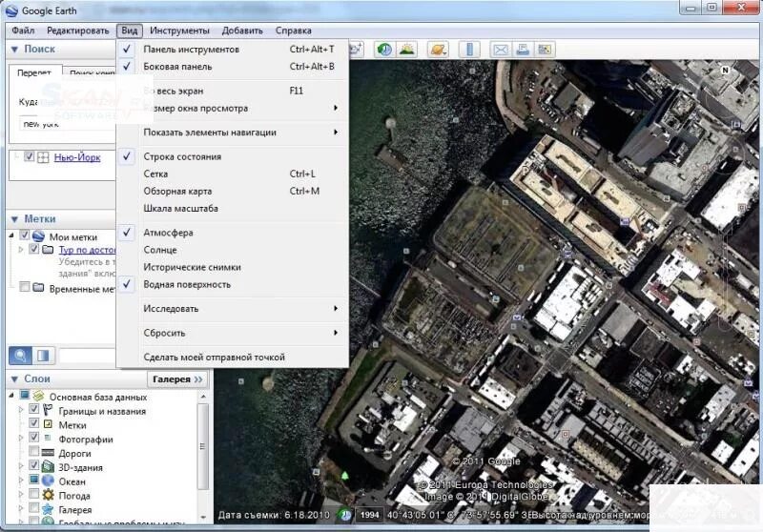Choose Обзорная карта from the menu
The height and width of the screenshot is (532, 763).
click(x=233, y=191)
